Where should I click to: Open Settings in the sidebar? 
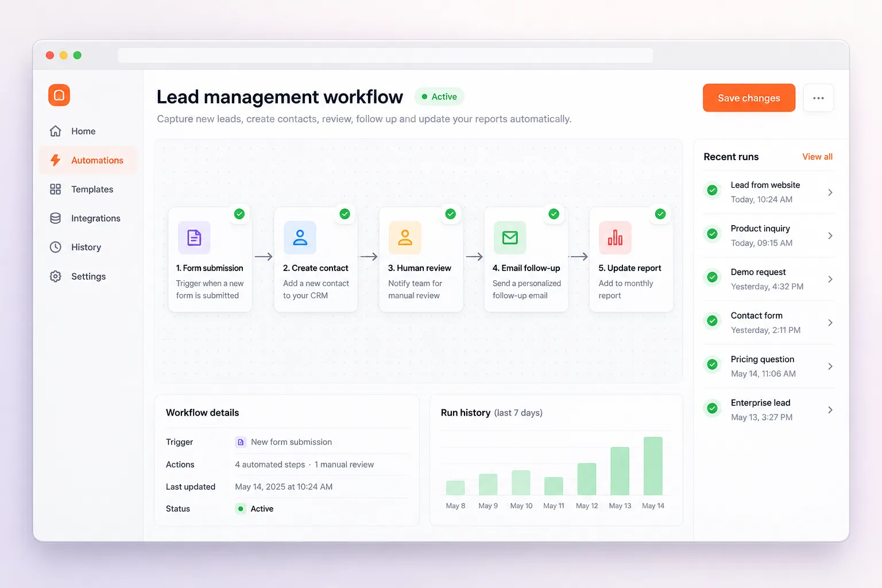88,276
